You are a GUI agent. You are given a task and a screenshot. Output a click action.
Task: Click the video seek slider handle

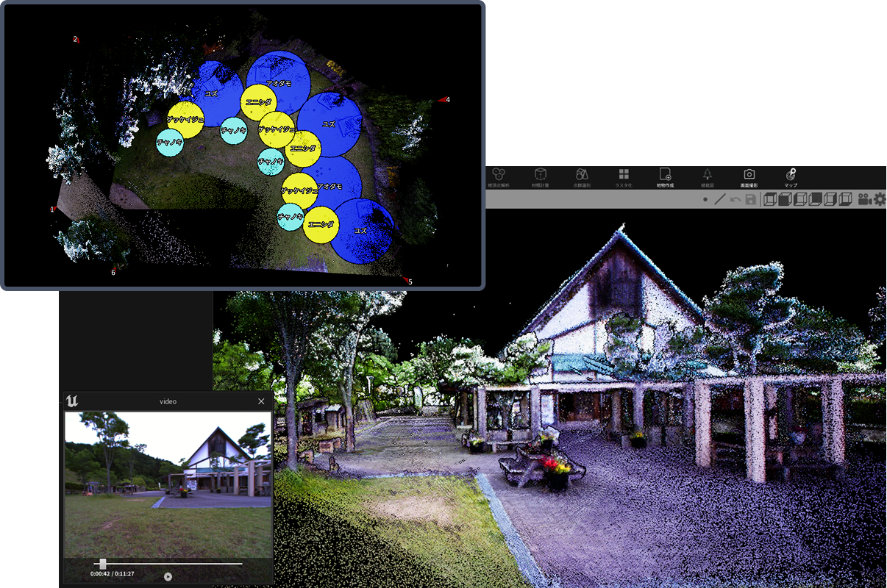tap(103, 563)
